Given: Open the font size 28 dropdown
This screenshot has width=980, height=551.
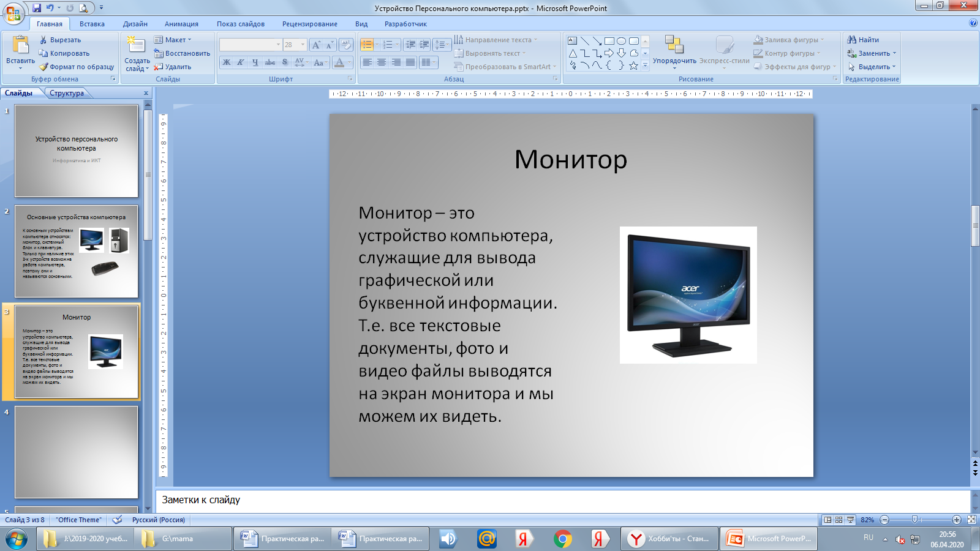Looking at the screenshot, I should tap(303, 45).
